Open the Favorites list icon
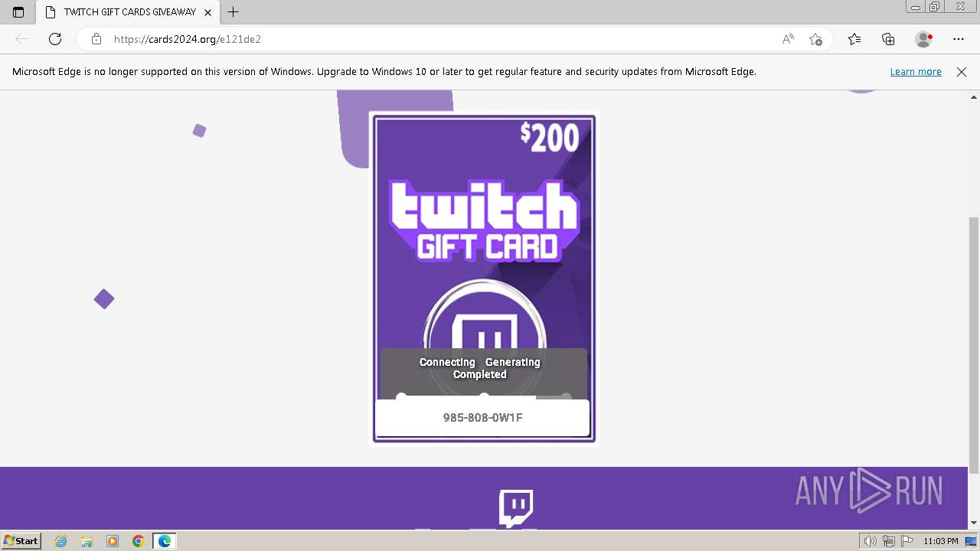The width and height of the screenshot is (980, 551). click(854, 39)
